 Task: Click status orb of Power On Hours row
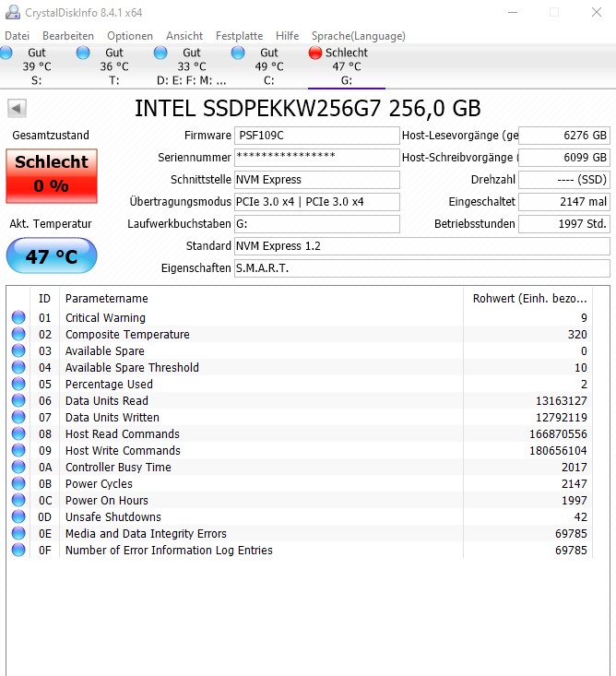click(x=18, y=500)
